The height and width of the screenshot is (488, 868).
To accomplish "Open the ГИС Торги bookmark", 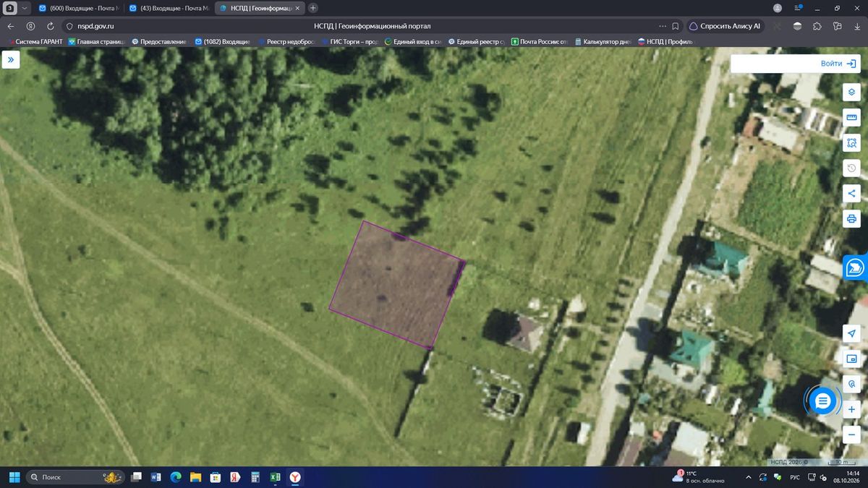I will [x=349, y=42].
